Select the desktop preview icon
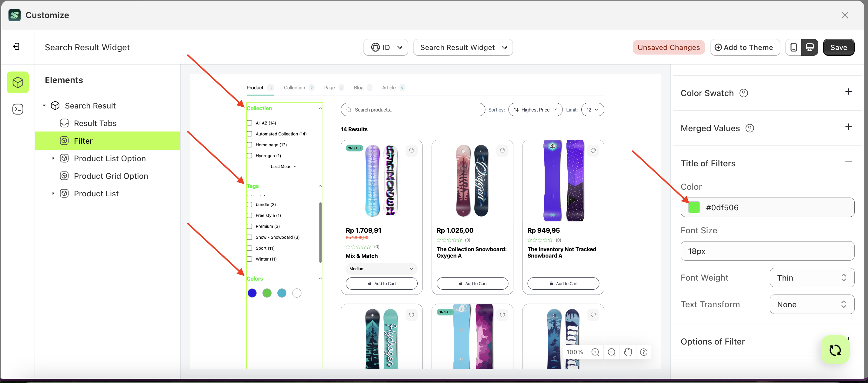Viewport: 868px width, 383px height. [810, 47]
